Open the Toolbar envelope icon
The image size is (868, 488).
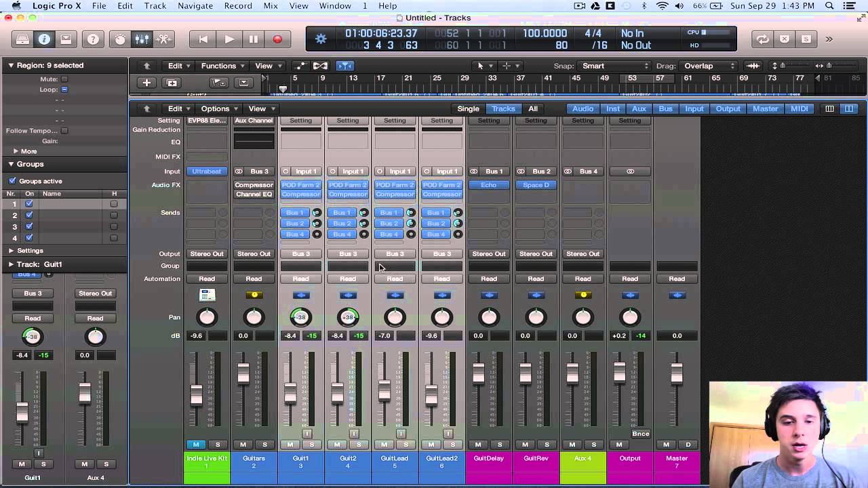coord(66,39)
